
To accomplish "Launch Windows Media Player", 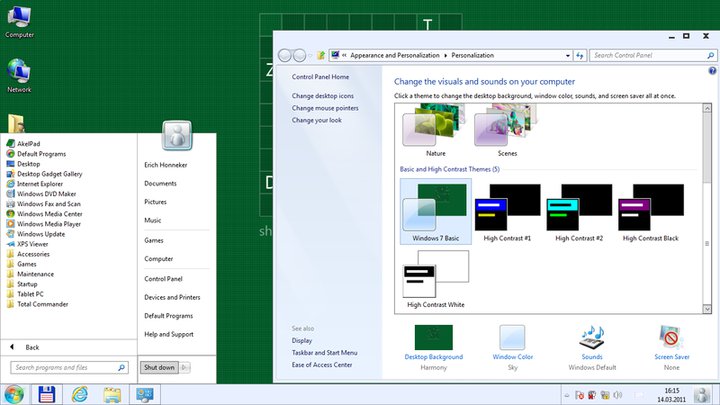I will [x=49, y=224].
